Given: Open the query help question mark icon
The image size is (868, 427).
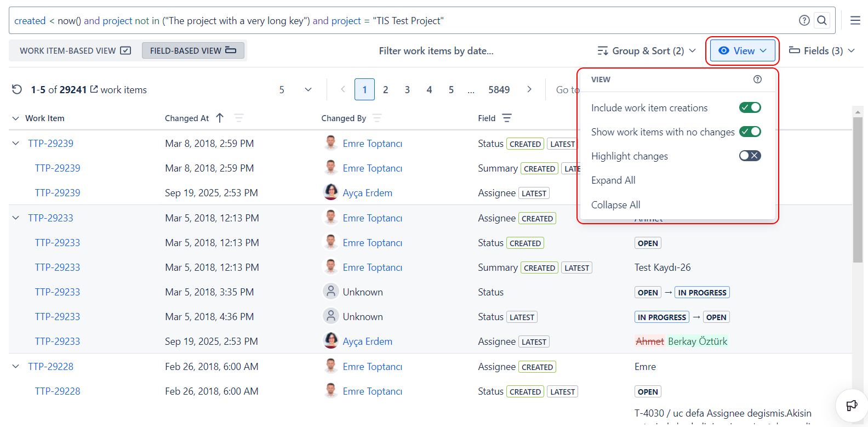Looking at the screenshot, I should (x=804, y=21).
